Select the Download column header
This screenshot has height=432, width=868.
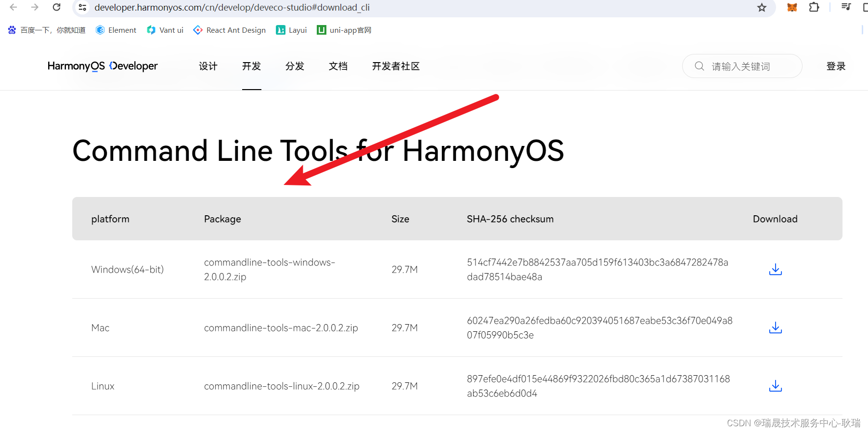775,219
